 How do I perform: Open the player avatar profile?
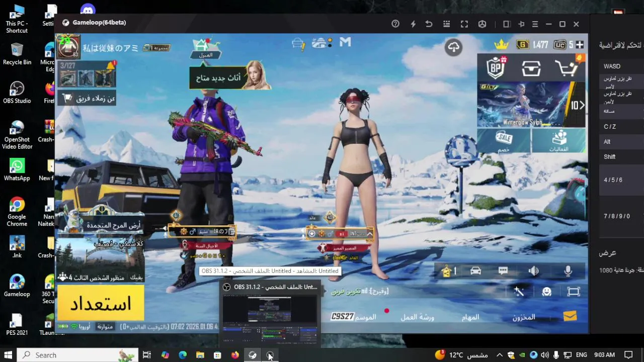(68, 46)
